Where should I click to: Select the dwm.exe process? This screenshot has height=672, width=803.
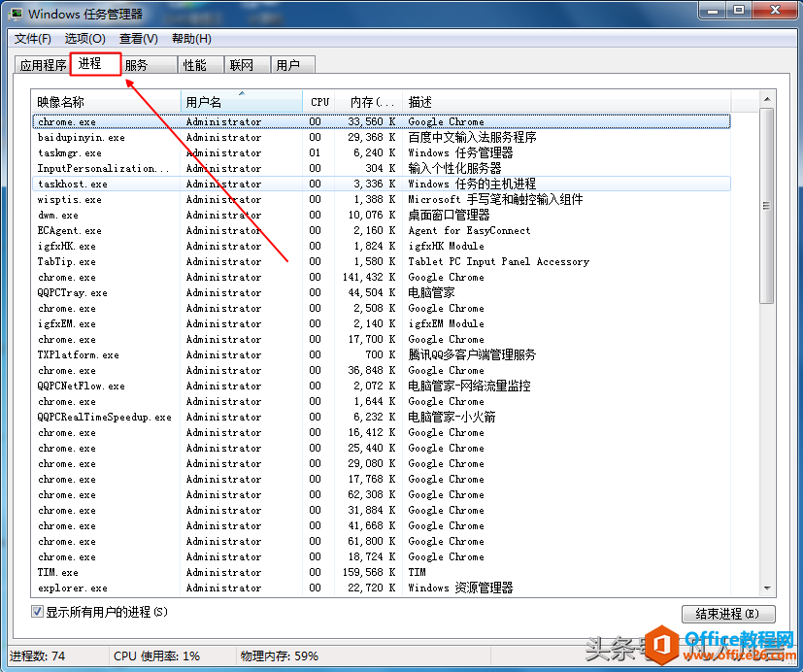click(381, 215)
